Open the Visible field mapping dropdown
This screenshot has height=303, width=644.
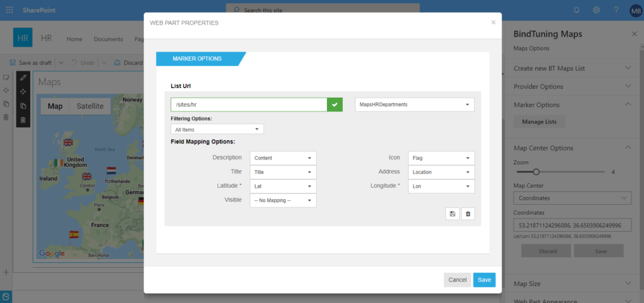[x=283, y=200]
